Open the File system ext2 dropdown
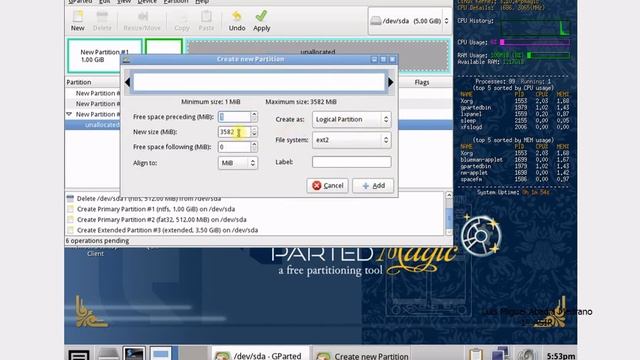This screenshot has height=360, width=640. tap(352, 140)
